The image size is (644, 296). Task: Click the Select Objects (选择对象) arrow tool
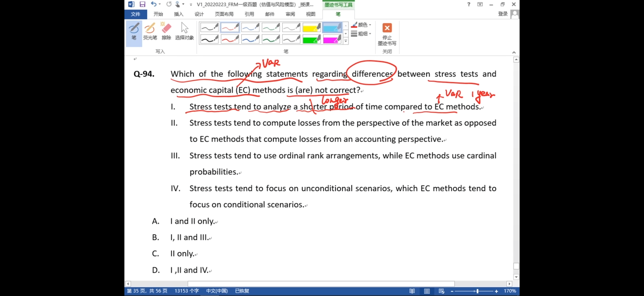click(x=184, y=32)
